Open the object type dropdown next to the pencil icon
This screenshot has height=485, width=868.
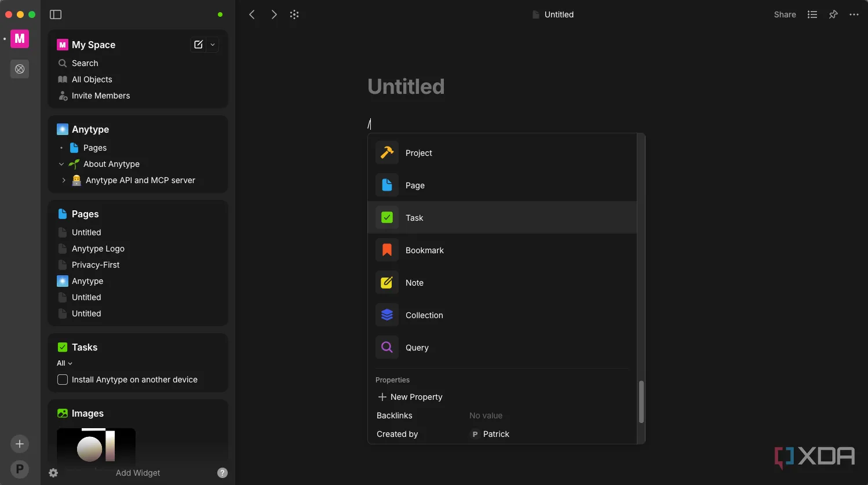(213, 45)
